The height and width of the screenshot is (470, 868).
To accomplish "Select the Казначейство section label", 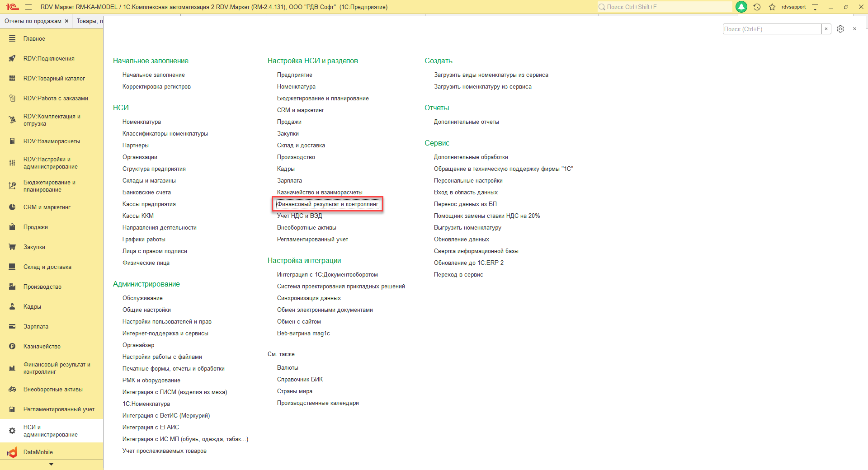I will click(x=42, y=347).
